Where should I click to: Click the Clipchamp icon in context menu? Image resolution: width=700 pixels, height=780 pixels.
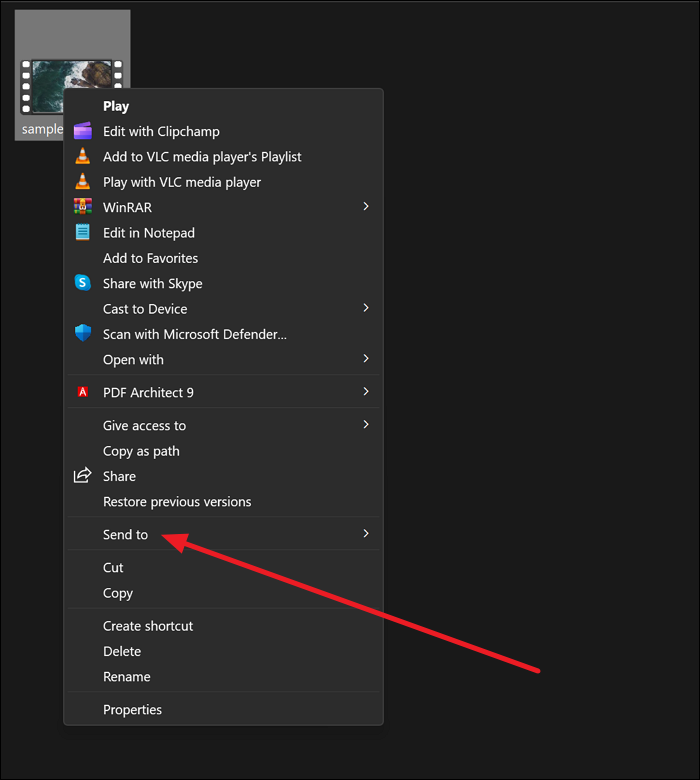click(x=83, y=131)
